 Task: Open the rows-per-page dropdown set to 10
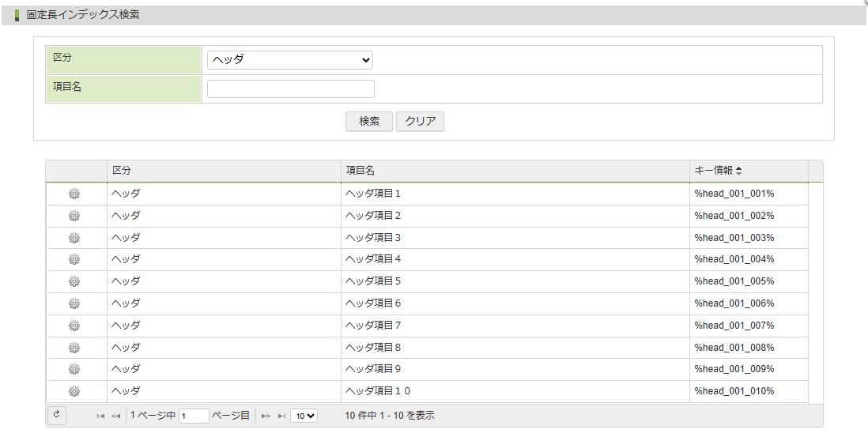tap(304, 416)
